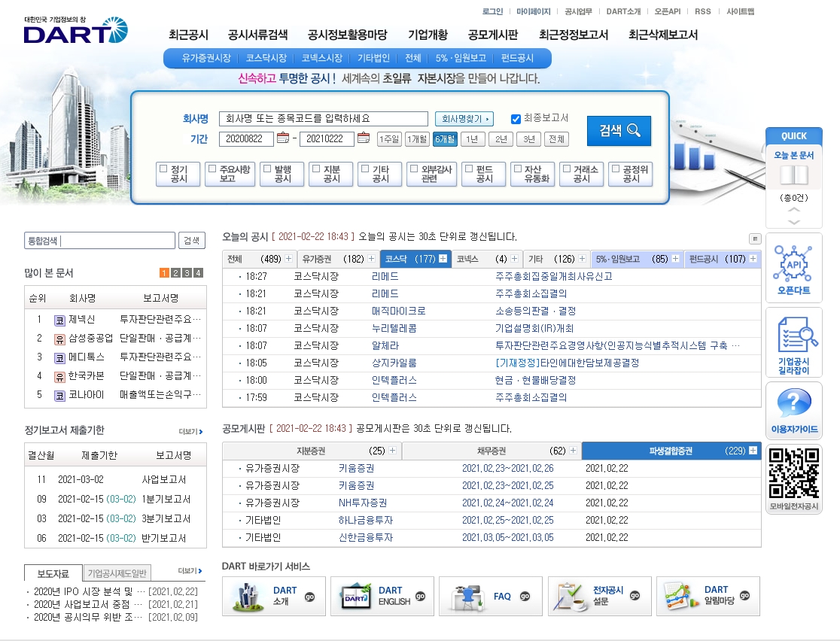Viewport: 840px width, 641px height.
Task: Expand the 유가증권 (182) plus button
Action: pyautogui.click(x=371, y=259)
